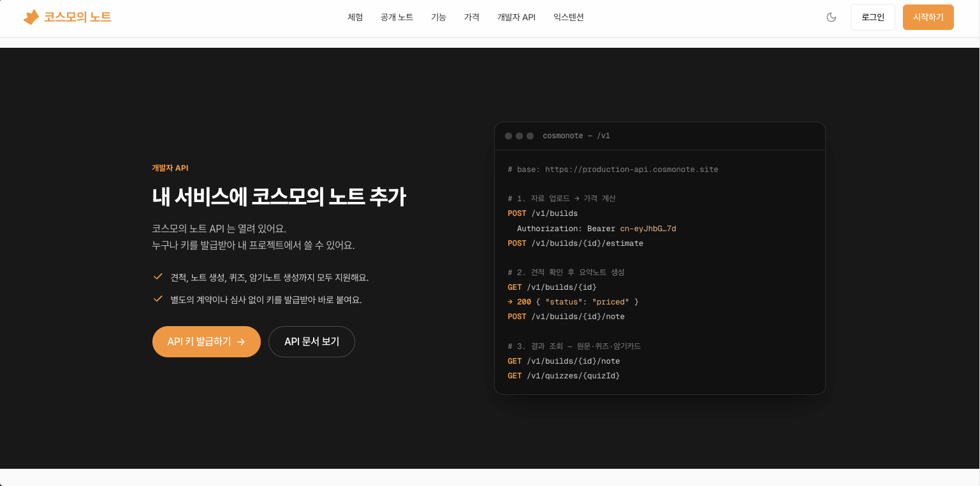Click the checkmark beside 별도의 계약이나 심사 line

point(158,299)
